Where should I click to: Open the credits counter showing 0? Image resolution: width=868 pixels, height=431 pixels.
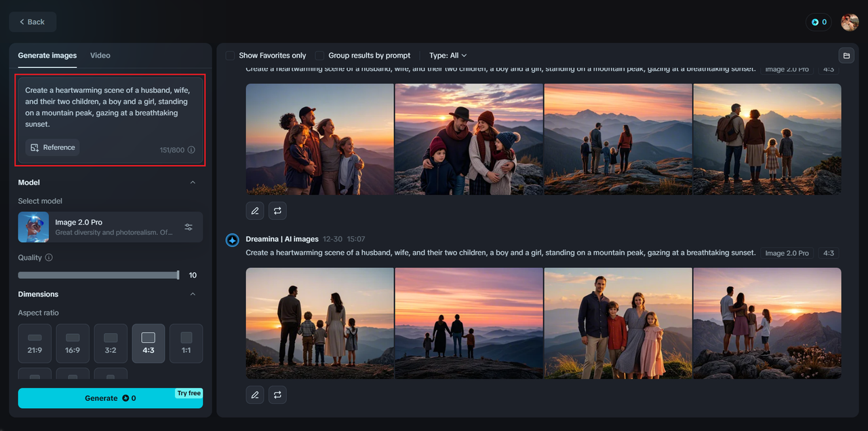click(819, 22)
